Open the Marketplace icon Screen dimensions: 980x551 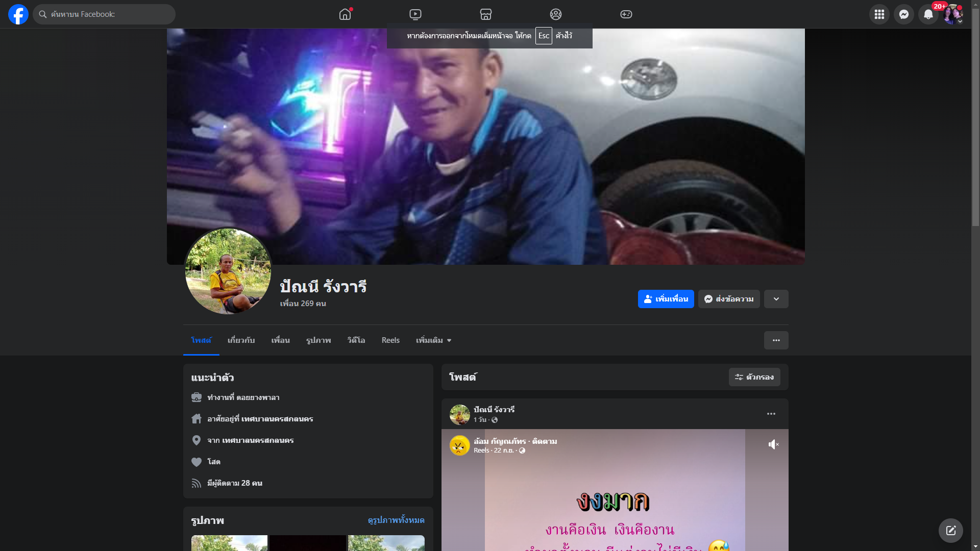[485, 14]
